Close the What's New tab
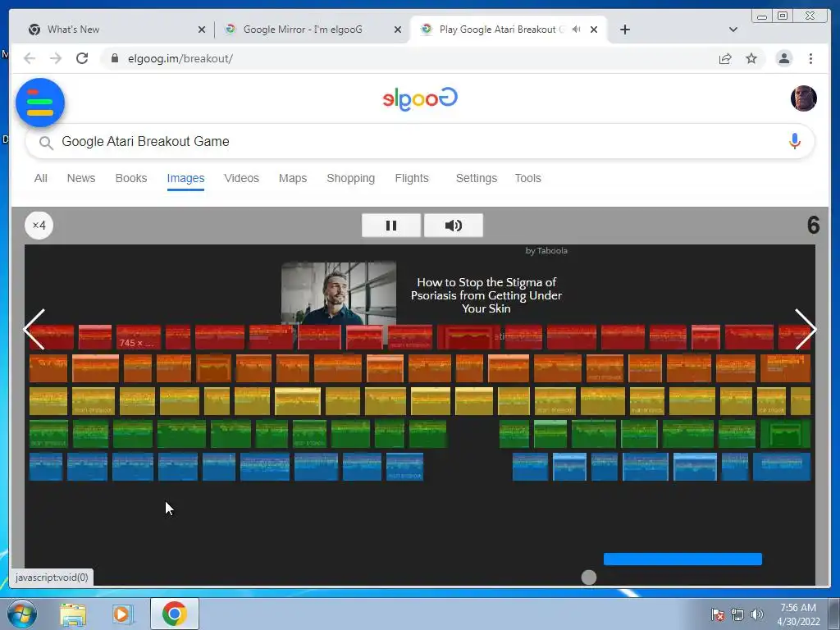 202,30
